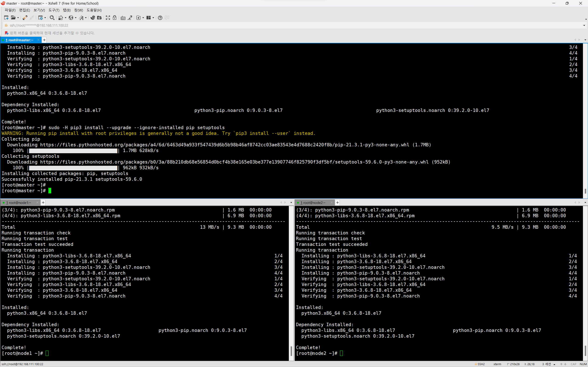Open the layout arrangement dropdown

pos(153,18)
